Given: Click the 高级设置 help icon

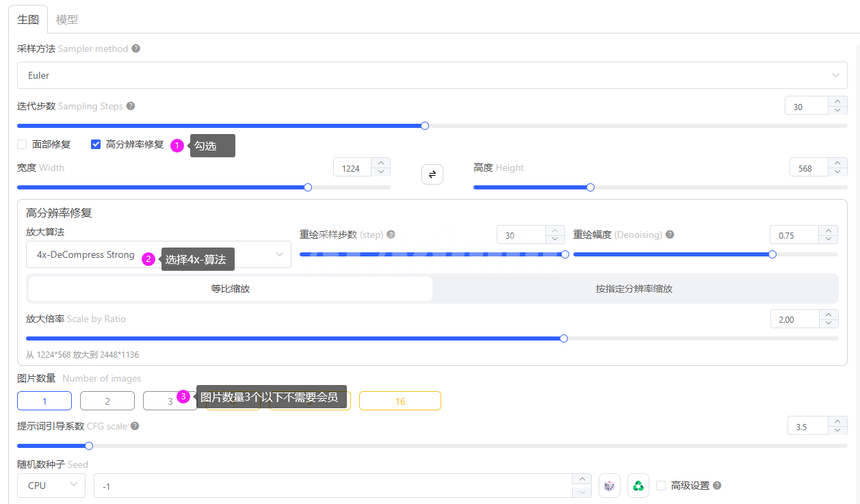Looking at the screenshot, I should [717, 486].
